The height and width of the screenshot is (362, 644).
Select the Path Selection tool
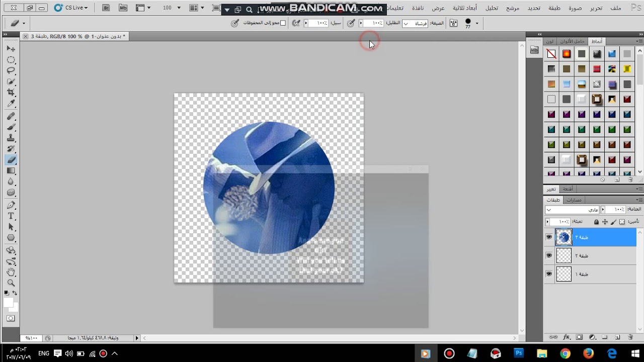click(11, 227)
